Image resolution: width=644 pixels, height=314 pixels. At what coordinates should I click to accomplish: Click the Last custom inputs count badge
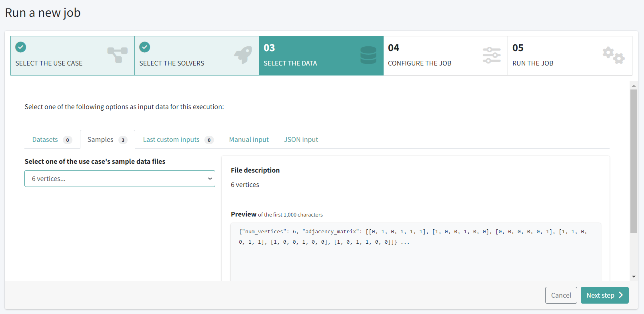[x=209, y=140]
